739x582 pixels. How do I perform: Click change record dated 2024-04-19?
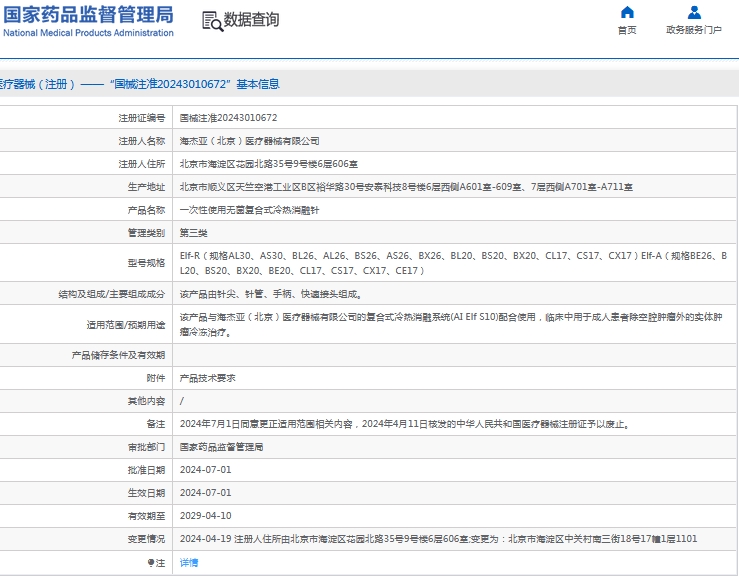(438, 539)
